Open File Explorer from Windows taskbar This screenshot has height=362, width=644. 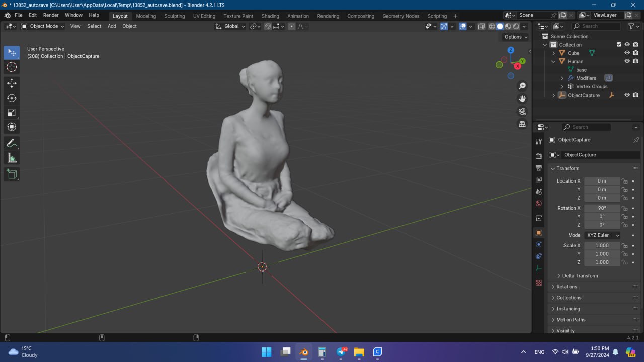[x=359, y=352]
